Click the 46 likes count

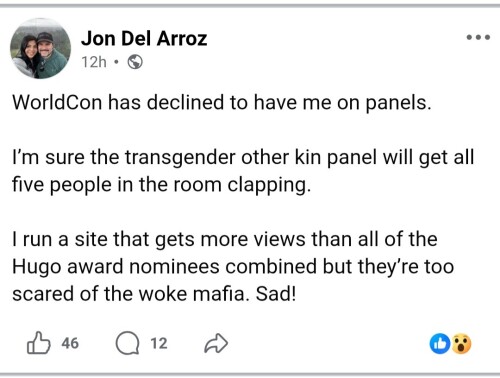70,343
